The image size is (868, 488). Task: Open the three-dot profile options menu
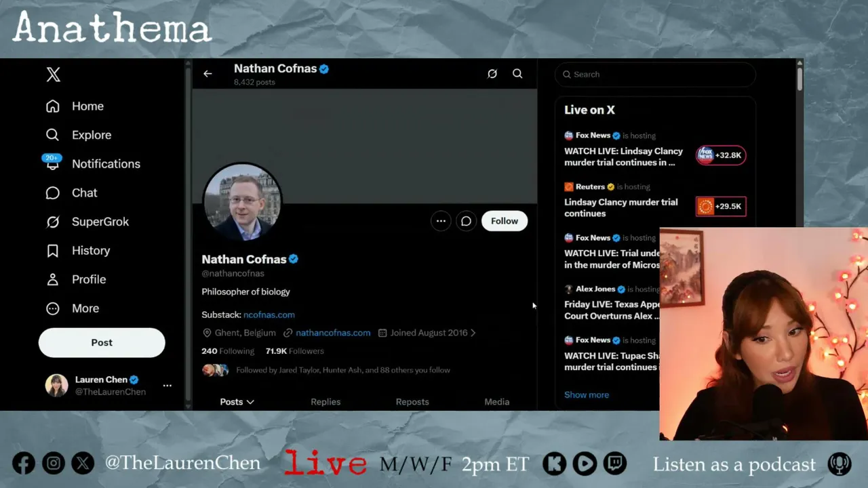(x=441, y=221)
